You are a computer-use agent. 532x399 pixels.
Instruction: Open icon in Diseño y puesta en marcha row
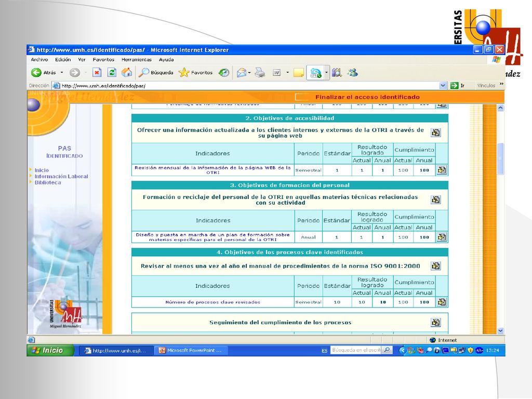click(442, 237)
